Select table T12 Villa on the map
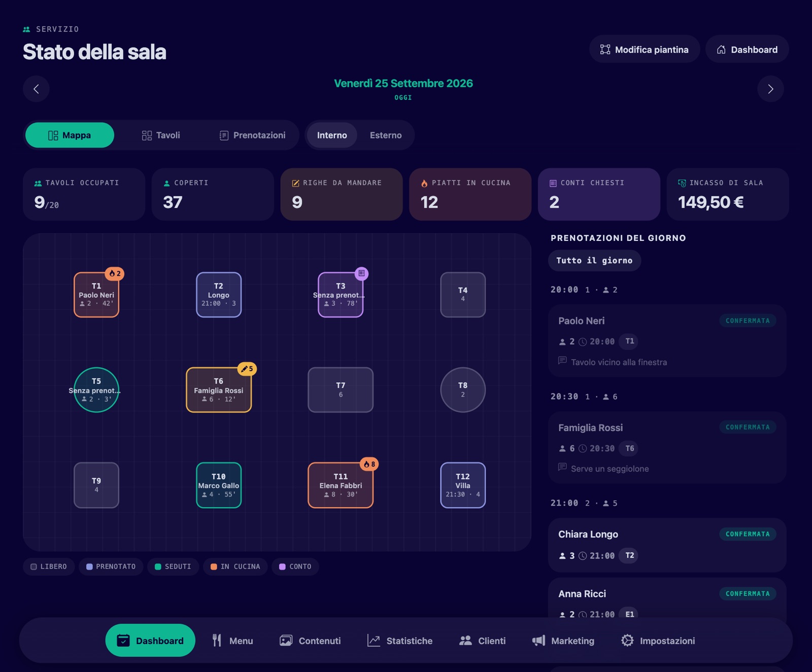 [463, 485]
